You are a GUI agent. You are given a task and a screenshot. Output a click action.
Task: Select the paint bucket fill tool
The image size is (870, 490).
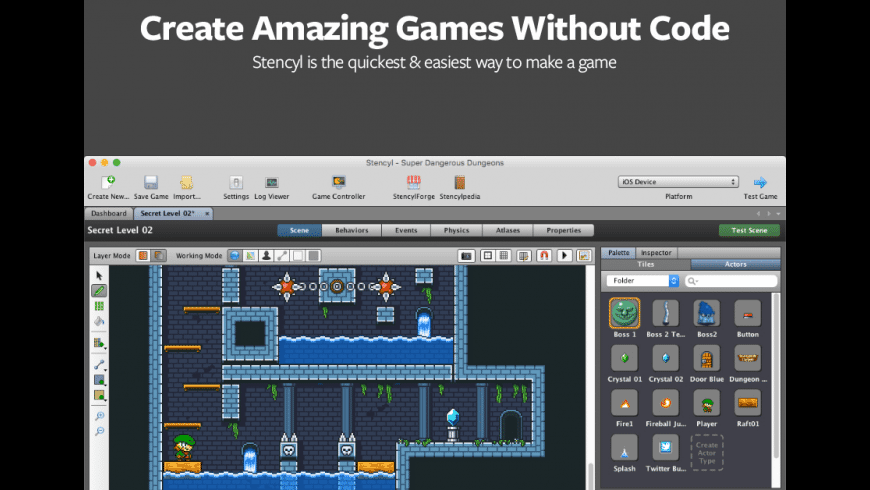click(x=99, y=321)
